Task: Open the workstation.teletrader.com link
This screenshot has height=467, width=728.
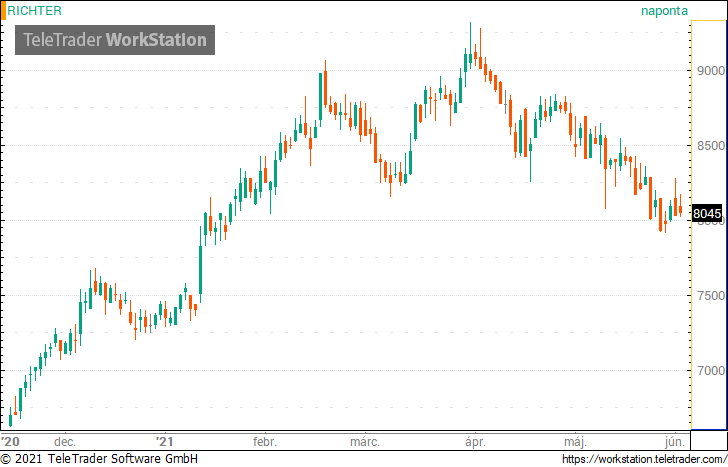Action: (x=644, y=459)
